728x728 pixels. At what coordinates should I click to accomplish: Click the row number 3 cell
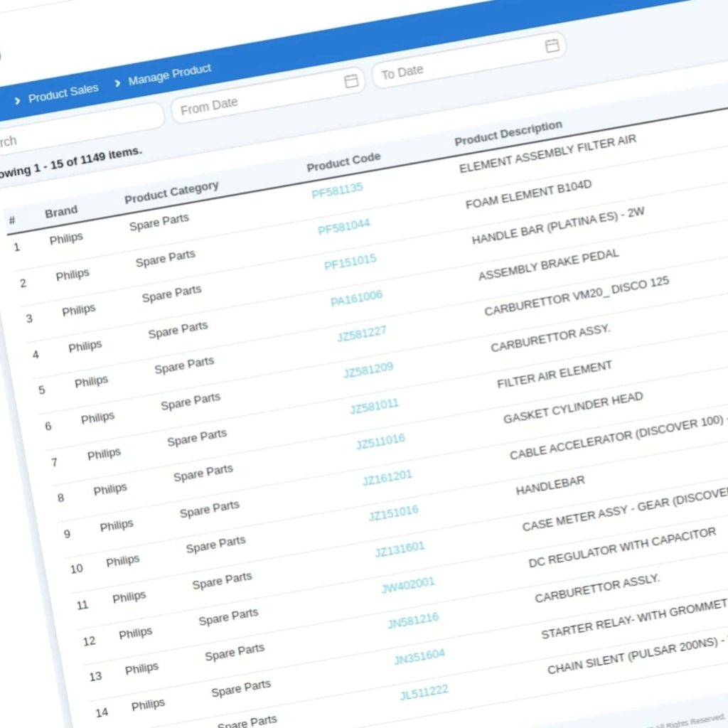point(28,318)
